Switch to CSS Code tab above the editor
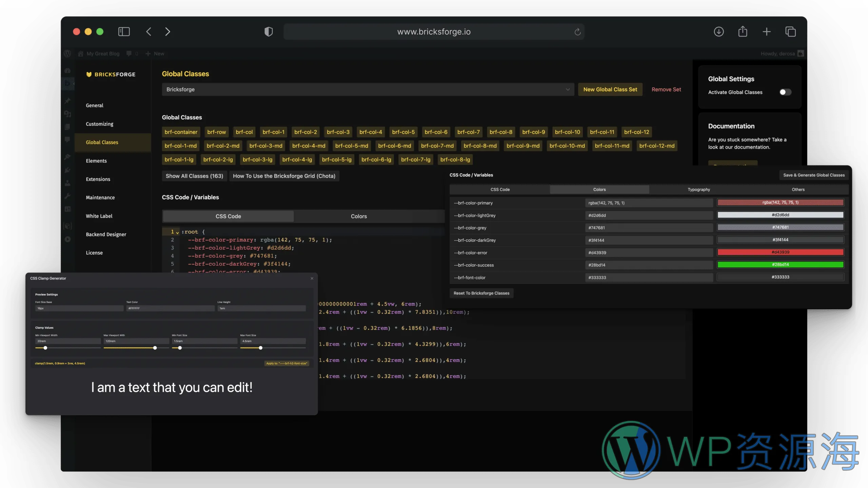The width and height of the screenshot is (868, 488). [x=228, y=216]
